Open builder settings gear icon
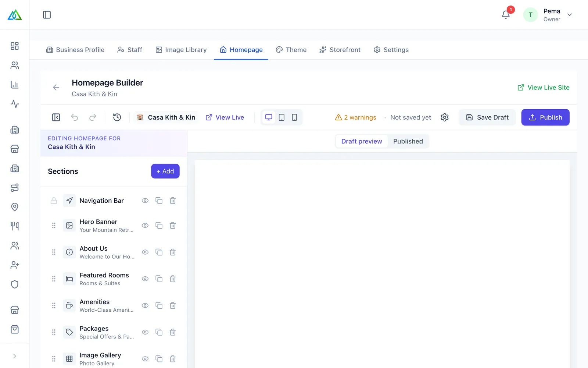 click(445, 117)
